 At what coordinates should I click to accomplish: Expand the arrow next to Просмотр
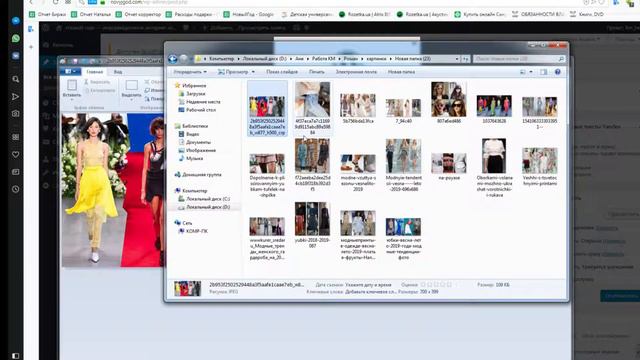[x=253, y=72]
